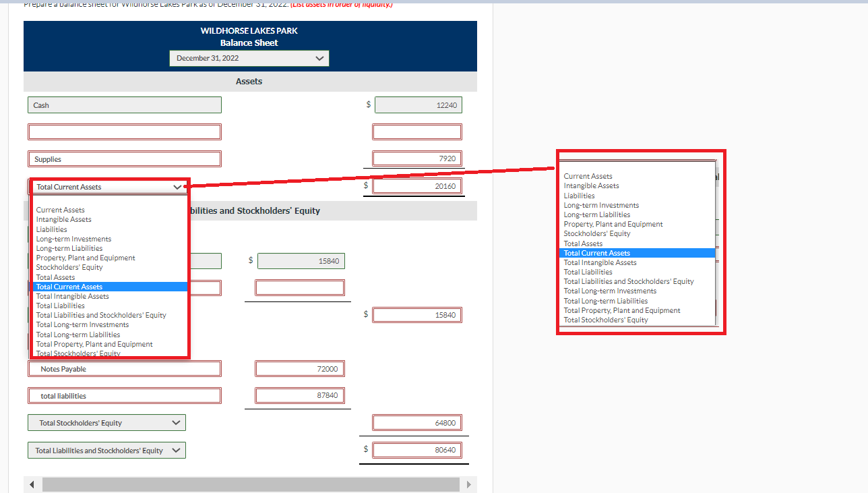
Task: Pick Total Intangible Assets in the form's dropdown list
Action: click(73, 296)
